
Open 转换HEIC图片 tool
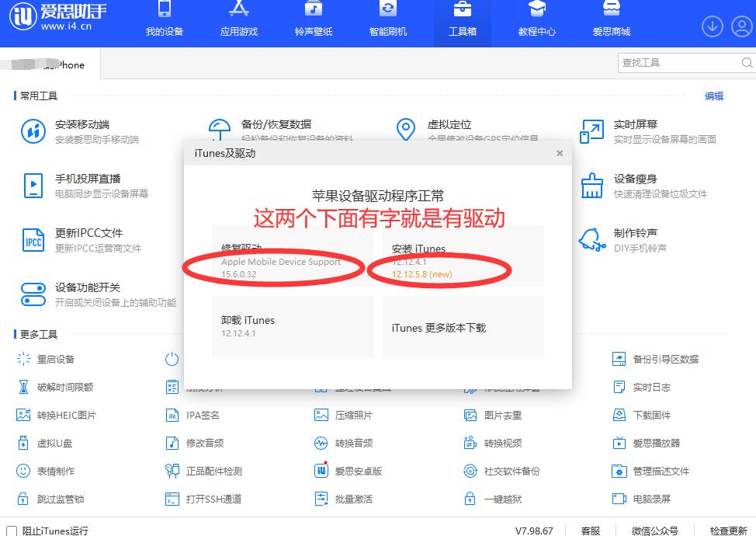pyautogui.click(x=57, y=415)
